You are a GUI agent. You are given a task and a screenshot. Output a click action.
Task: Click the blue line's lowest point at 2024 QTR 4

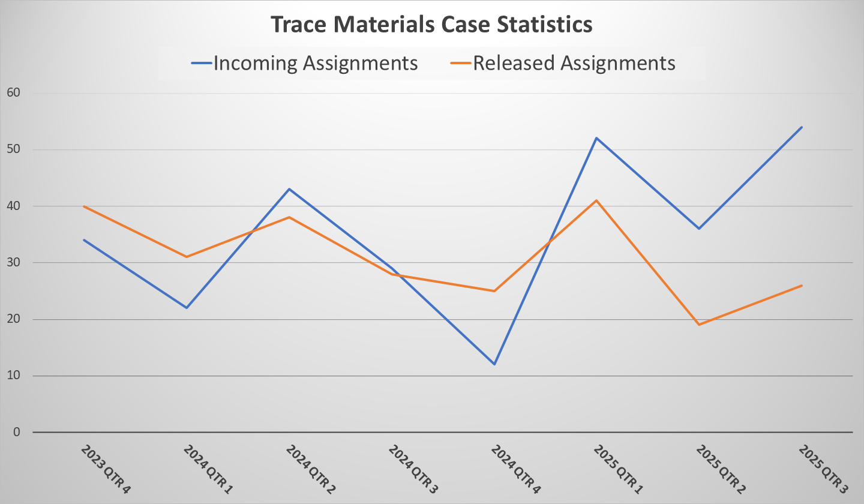494,364
